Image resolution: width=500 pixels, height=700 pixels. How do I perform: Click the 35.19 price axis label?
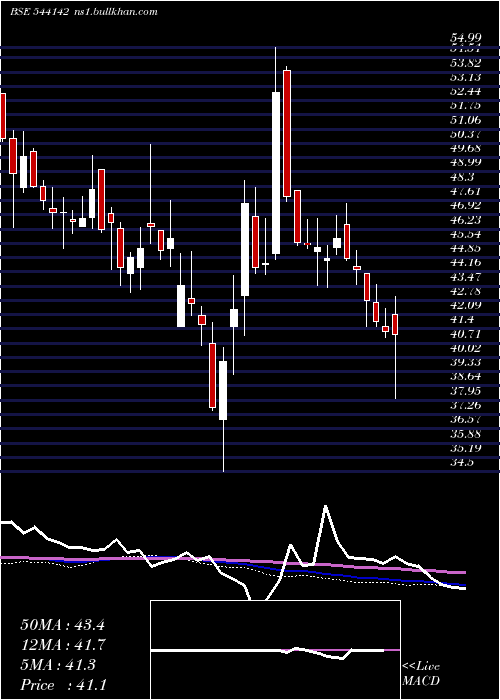click(x=465, y=448)
